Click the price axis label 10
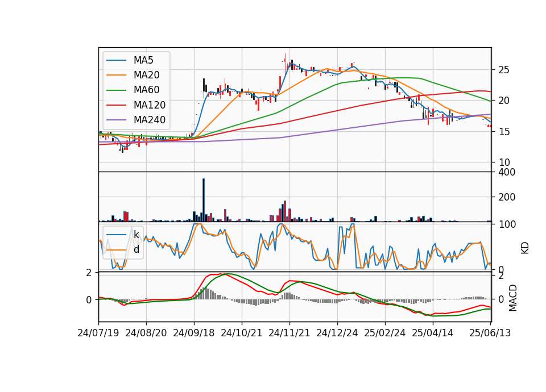 click(x=504, y=162)
